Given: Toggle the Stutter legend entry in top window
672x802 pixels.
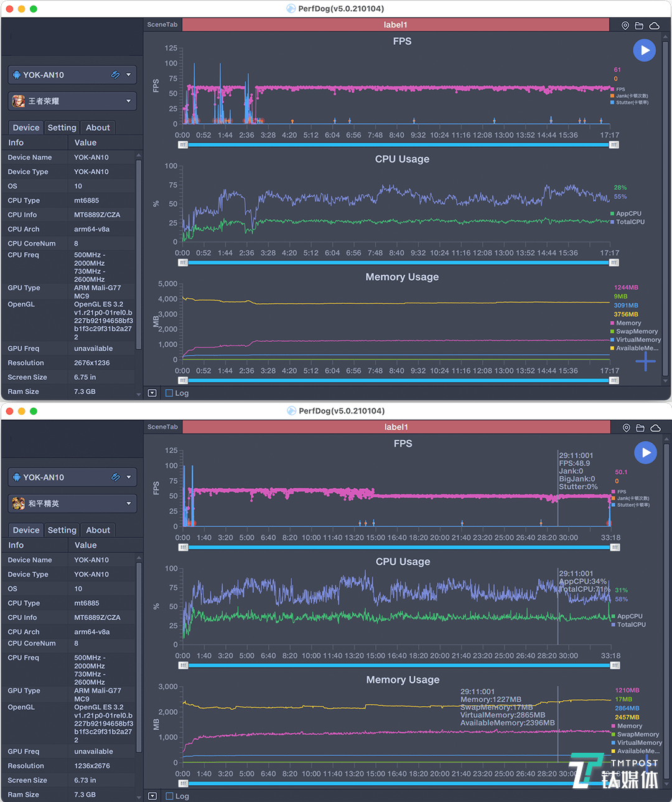Looking at the screenshot, I should tap(630, 103).
